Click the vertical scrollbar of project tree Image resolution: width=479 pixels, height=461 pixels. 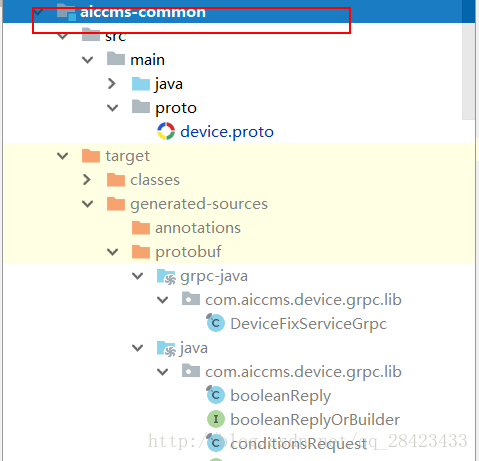(468, 72)
